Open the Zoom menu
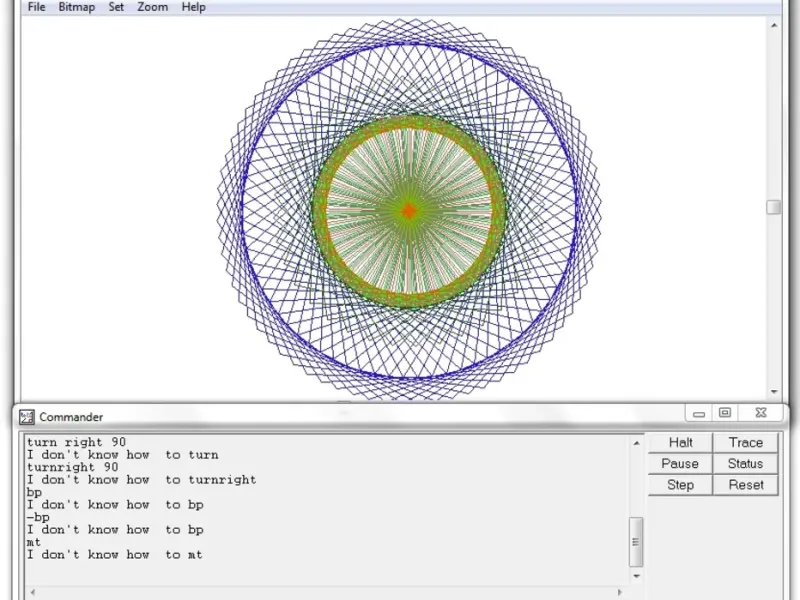This screenshot has width=800, height=600. (153, 7)
